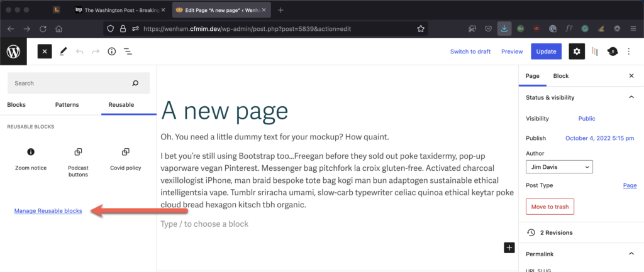
Task: Click the Move to trash button
Action: [550, 207]
